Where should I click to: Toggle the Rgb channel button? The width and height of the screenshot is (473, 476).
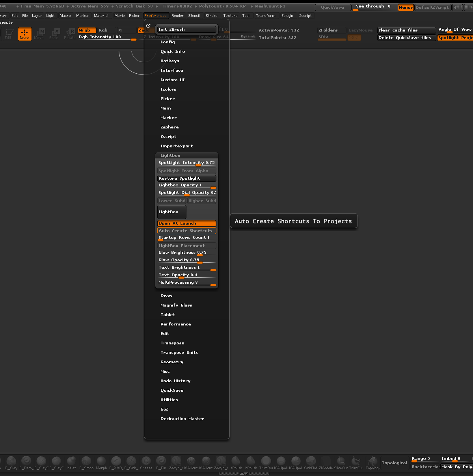106,30
